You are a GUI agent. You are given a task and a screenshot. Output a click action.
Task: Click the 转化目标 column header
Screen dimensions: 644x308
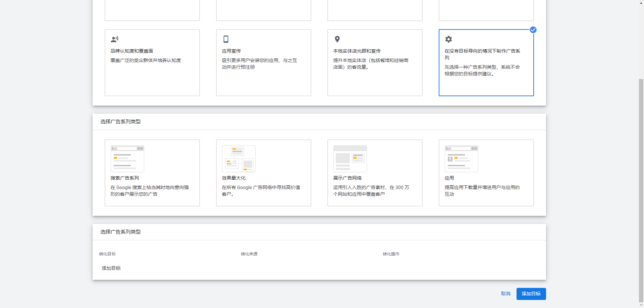107,254
